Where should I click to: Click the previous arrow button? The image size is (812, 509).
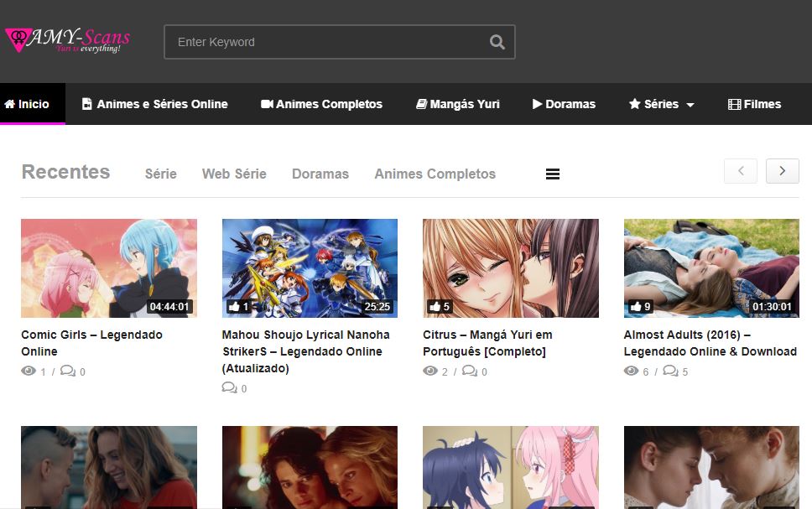click(741, 171)
